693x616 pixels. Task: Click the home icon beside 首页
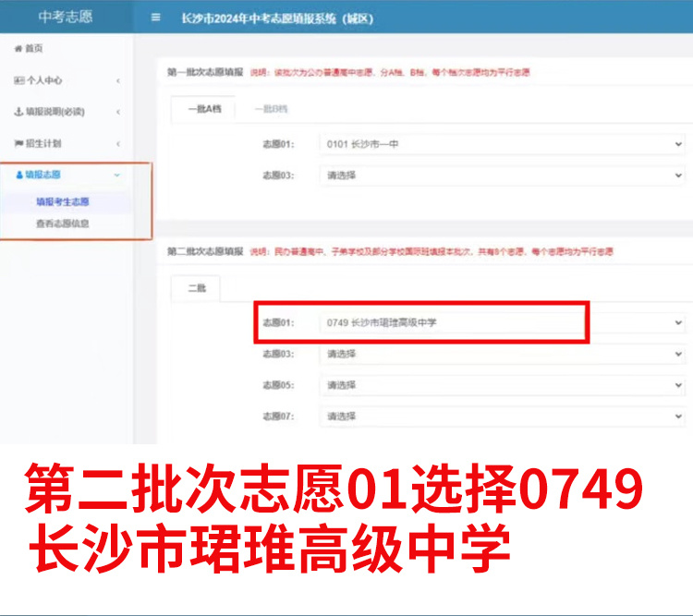coord(18,48)
